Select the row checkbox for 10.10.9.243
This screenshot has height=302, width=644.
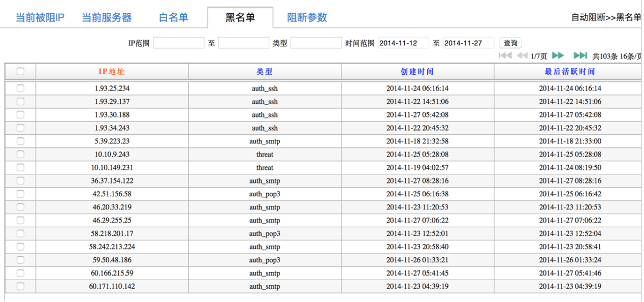tap(20, 154)
